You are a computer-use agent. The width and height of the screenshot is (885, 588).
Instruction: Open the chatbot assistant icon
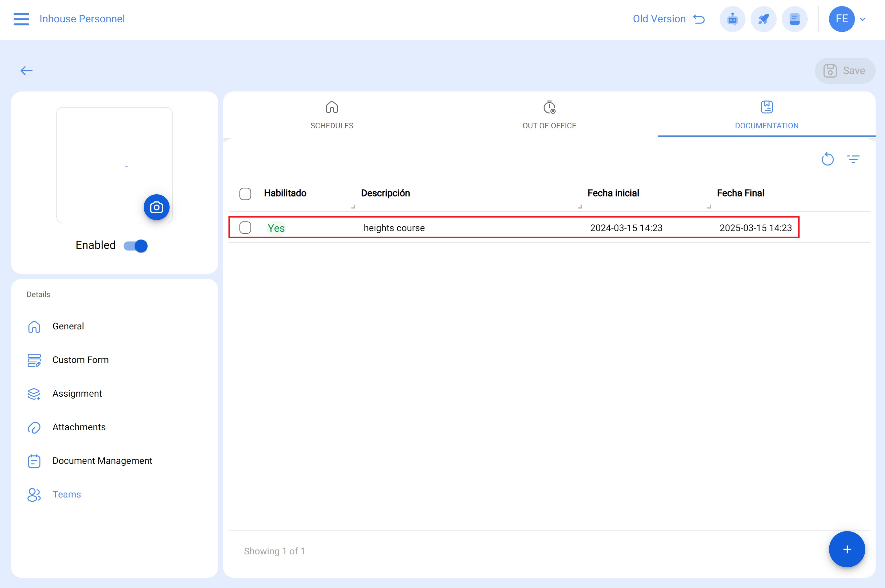click(x=732, y=19)
